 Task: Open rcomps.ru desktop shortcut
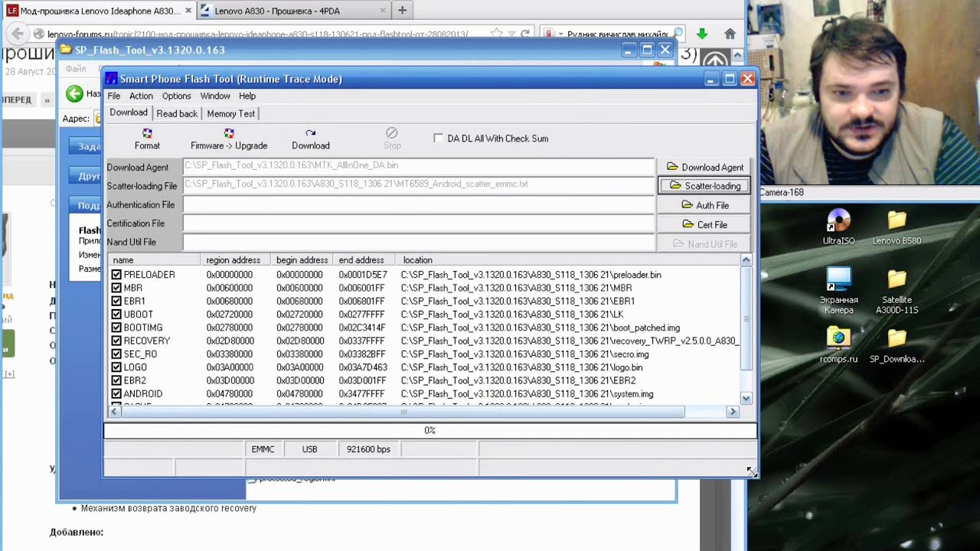[838, 346]
